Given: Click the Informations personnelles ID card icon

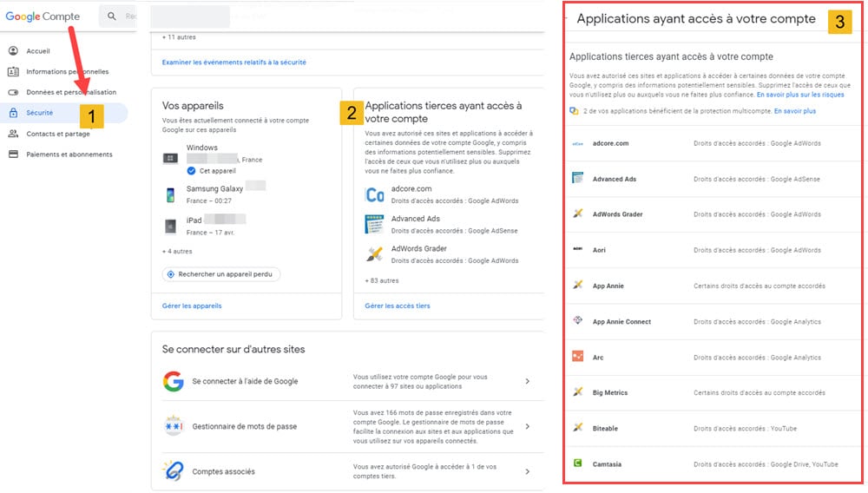Looking at the screenshot, I should [13, 71].
